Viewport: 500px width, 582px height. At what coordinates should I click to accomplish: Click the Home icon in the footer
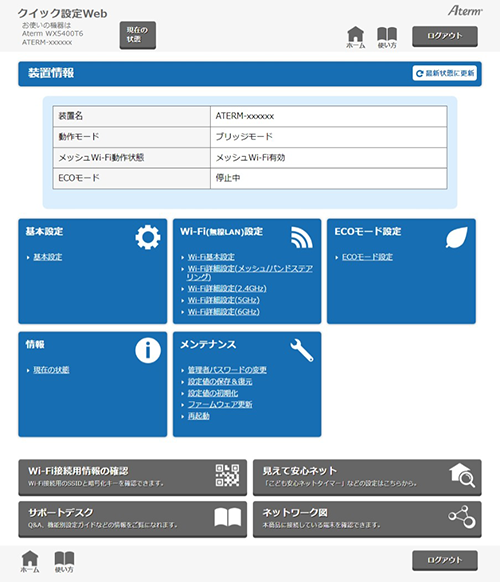pyautogui.click(x=30, y=562)
